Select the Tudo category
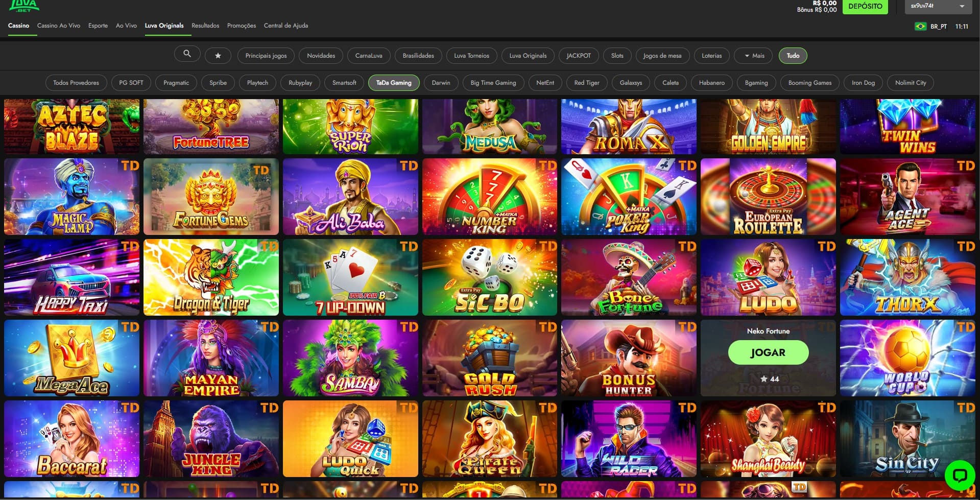Screen dimensions: 980x500 tap(793, 56)
